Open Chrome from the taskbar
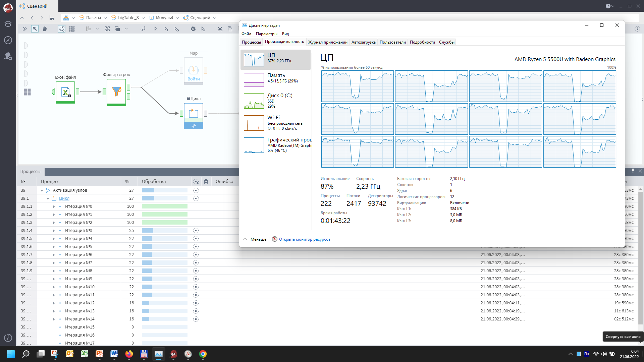Viewport: 644px width, 362px height. point(203,354)
